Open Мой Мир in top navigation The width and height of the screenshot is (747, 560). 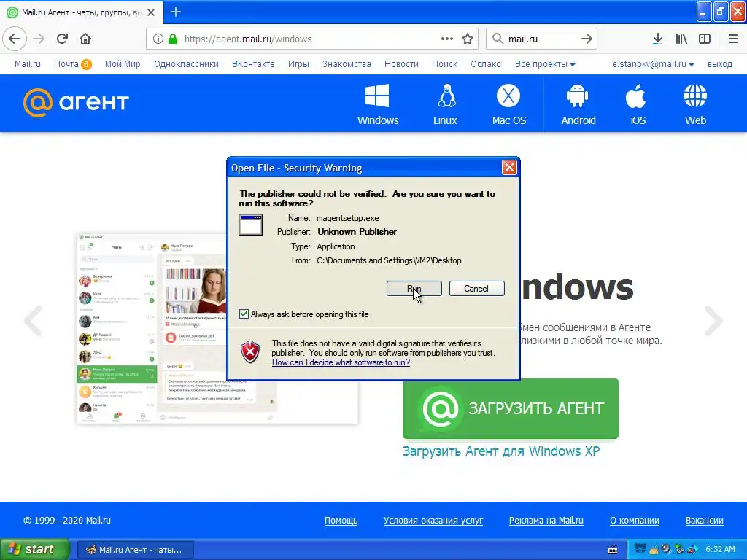(x=123, y=64)
